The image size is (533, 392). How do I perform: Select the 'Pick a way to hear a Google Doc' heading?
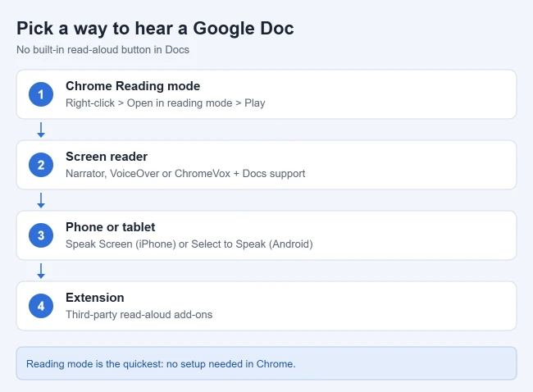tap(155, 29)
